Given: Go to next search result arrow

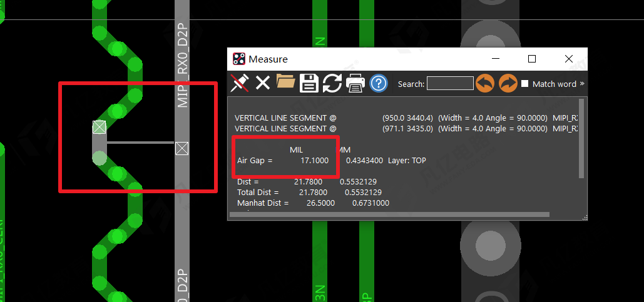Looking at the screenshot, I should [x=508, y=83].
